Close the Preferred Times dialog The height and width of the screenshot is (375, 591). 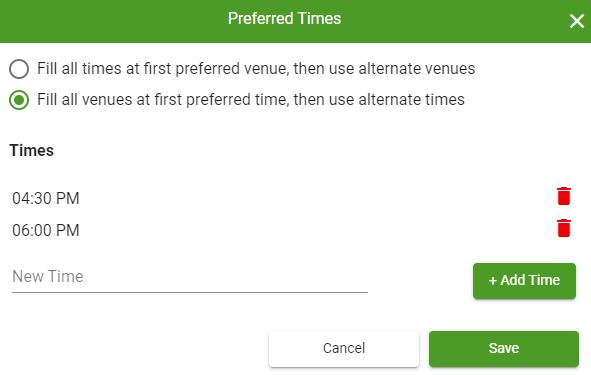click(577, 21)
